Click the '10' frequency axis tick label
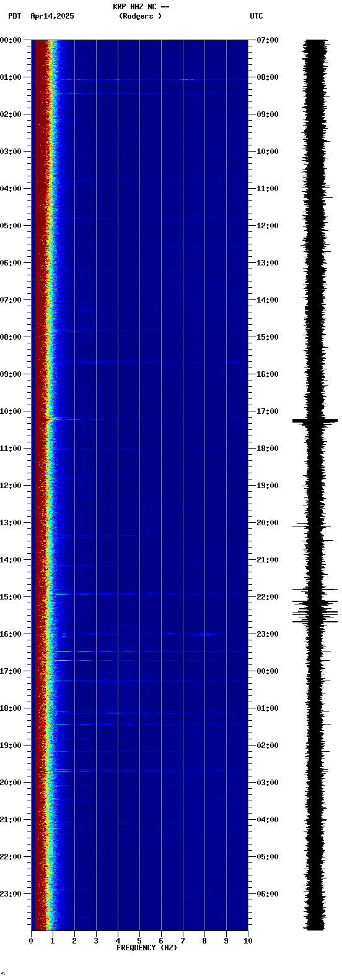The width and height of the screenshot is (342, 980). pos(248,941)
